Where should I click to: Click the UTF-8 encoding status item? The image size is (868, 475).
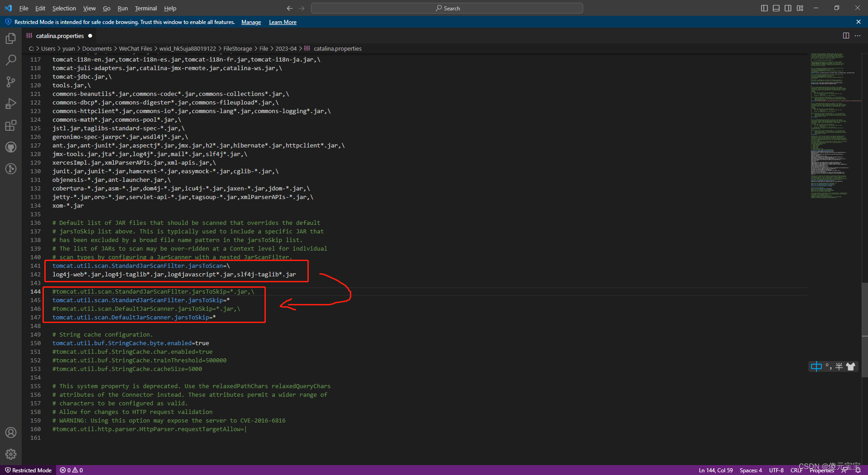[776, 470]
